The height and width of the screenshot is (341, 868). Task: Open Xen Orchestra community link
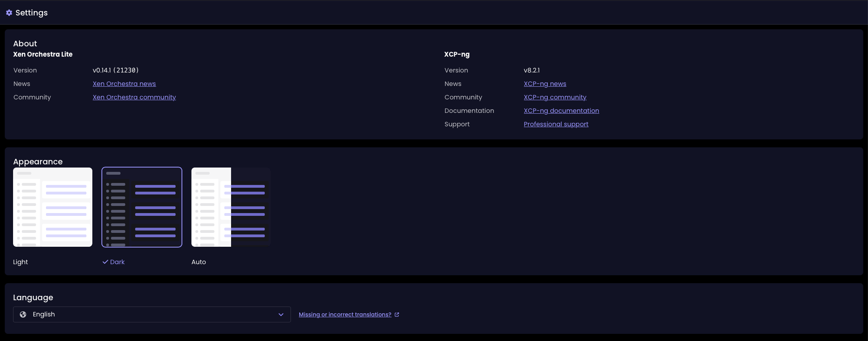(x=134, y=97)
